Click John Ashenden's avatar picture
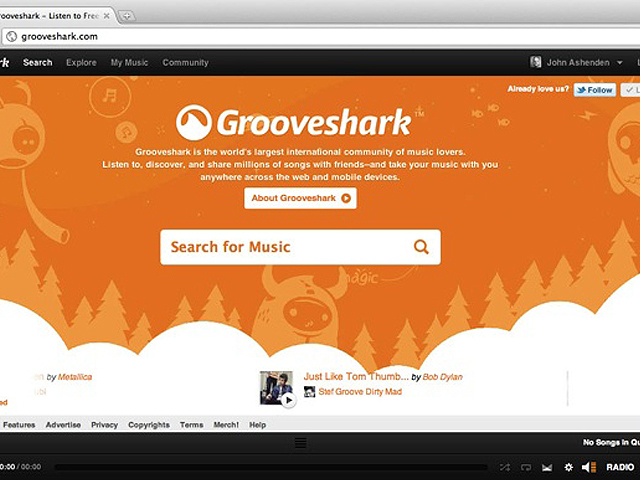This screenshot has width=640, height=480. (x=536, y=62)
